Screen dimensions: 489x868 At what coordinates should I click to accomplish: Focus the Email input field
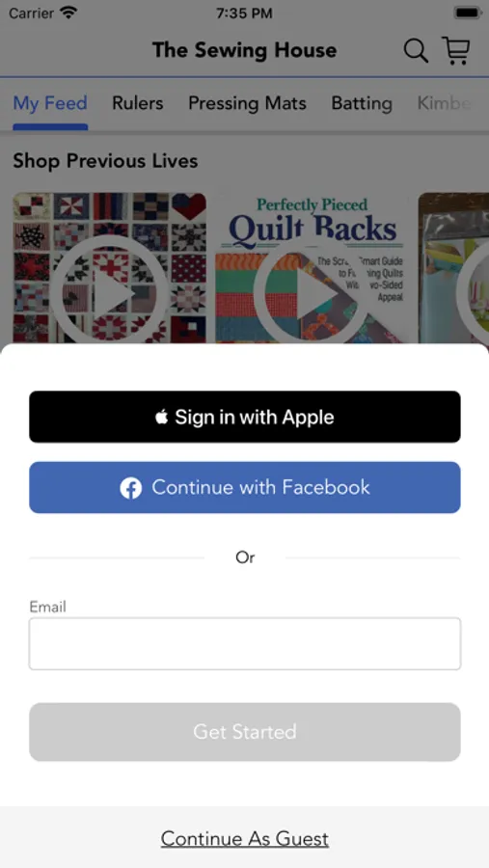[245, 644]
